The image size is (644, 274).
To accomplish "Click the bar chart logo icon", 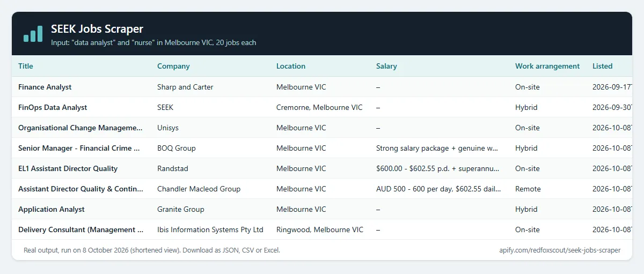I will (x=33, y=33).
